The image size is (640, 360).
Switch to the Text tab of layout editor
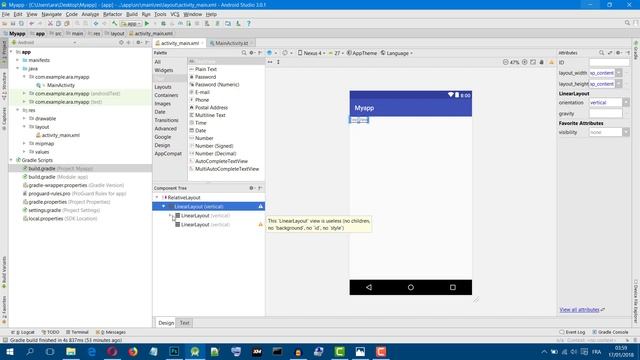184,323
